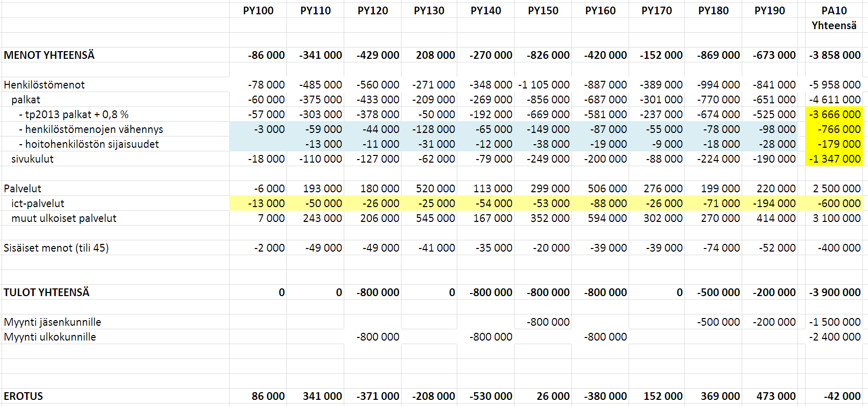868x406 pixels.
Task: Select Henkilöstömenot total -5 958 000
Action: (835, 85)
